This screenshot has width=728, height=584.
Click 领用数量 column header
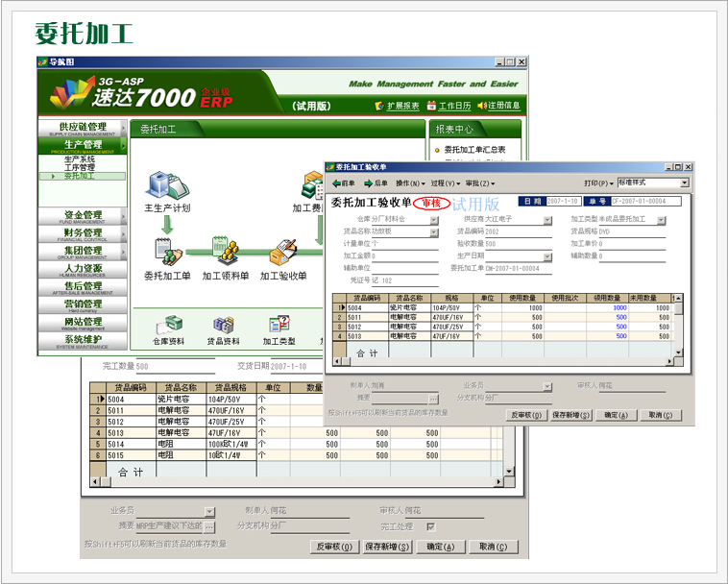607,298
